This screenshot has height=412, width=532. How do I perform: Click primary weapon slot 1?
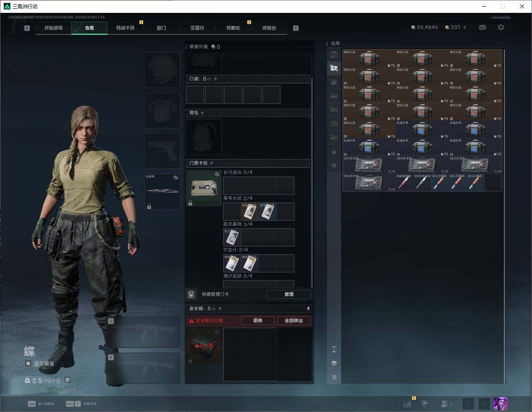[144, 332]
